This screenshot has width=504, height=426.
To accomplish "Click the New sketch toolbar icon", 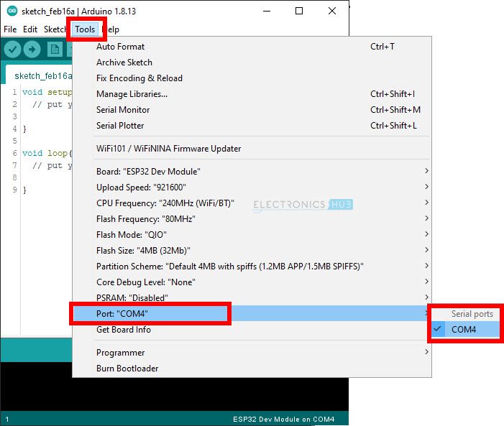I will click(x=55, y=50).
